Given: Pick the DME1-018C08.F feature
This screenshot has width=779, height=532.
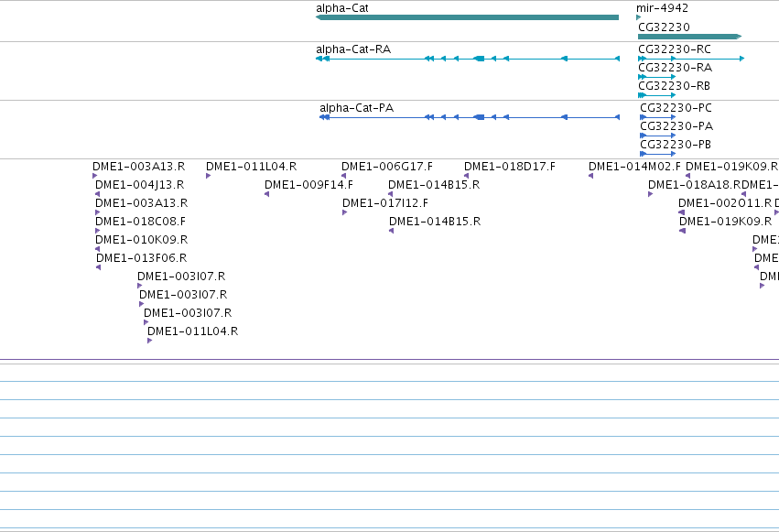Looking at the screenshot, I should click(x=97, y=231).
